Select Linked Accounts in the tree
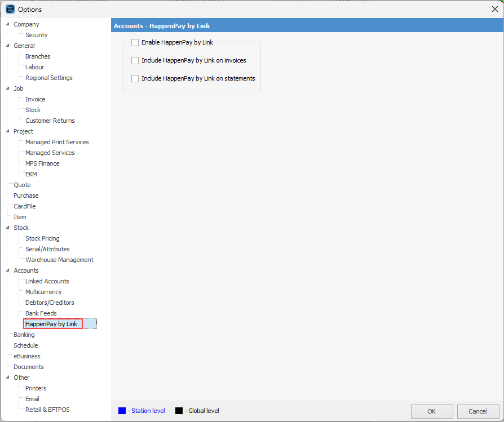Image resolution: width=504 pixels, height=422 pixels. 47,281
